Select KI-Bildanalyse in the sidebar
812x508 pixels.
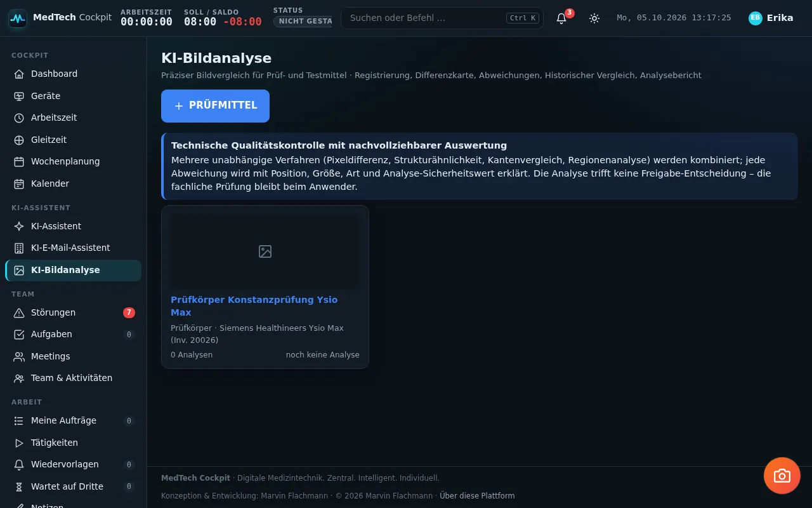74,270
